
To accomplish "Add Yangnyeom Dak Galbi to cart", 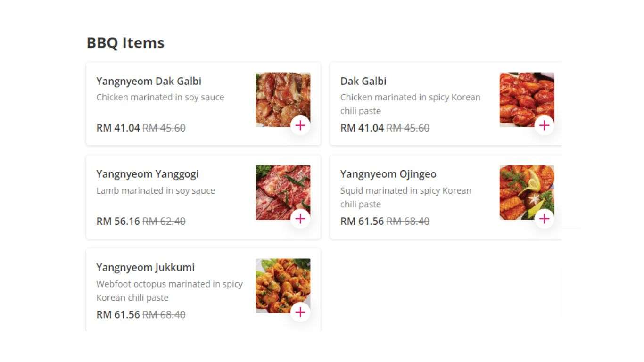I will click(301, 125).
